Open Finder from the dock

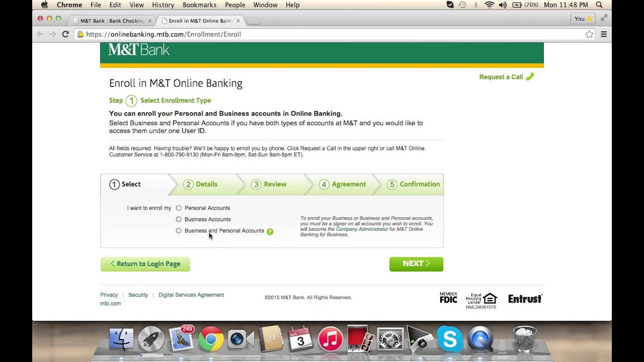click(x=121, y=339)
